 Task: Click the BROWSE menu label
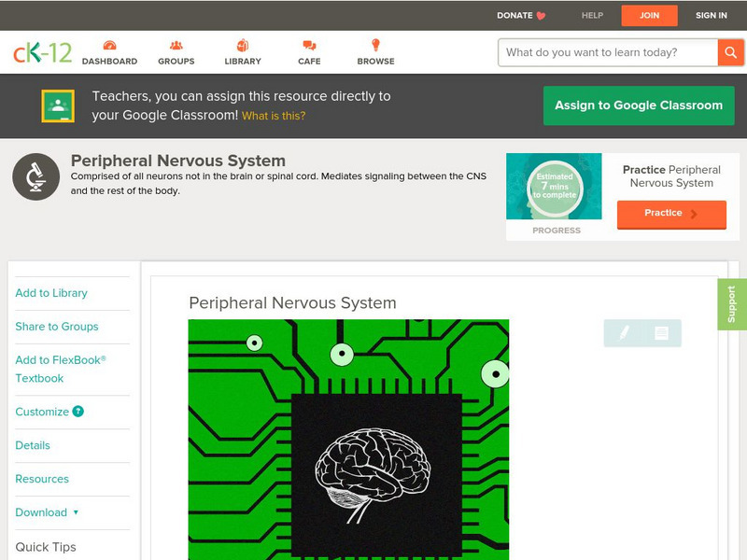(376, 62)
